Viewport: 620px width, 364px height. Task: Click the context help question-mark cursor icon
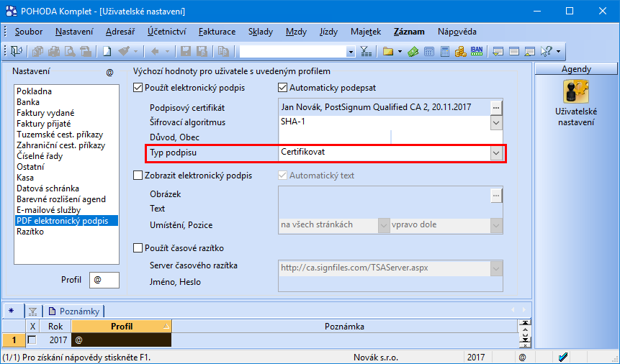click(x=546, y=51)
